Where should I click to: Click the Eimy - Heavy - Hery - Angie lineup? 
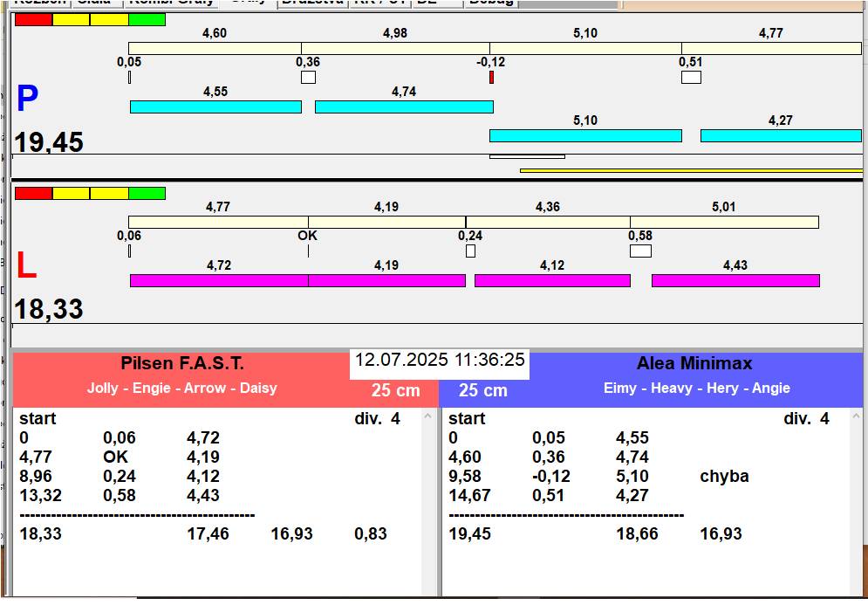pyautogui.click(x=697, y=388)
